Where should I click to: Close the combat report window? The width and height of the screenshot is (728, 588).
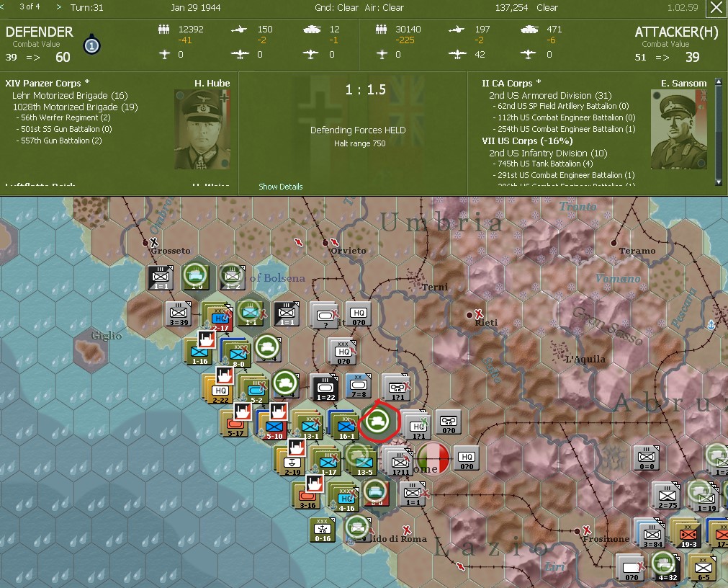click(x=715, y=9)
